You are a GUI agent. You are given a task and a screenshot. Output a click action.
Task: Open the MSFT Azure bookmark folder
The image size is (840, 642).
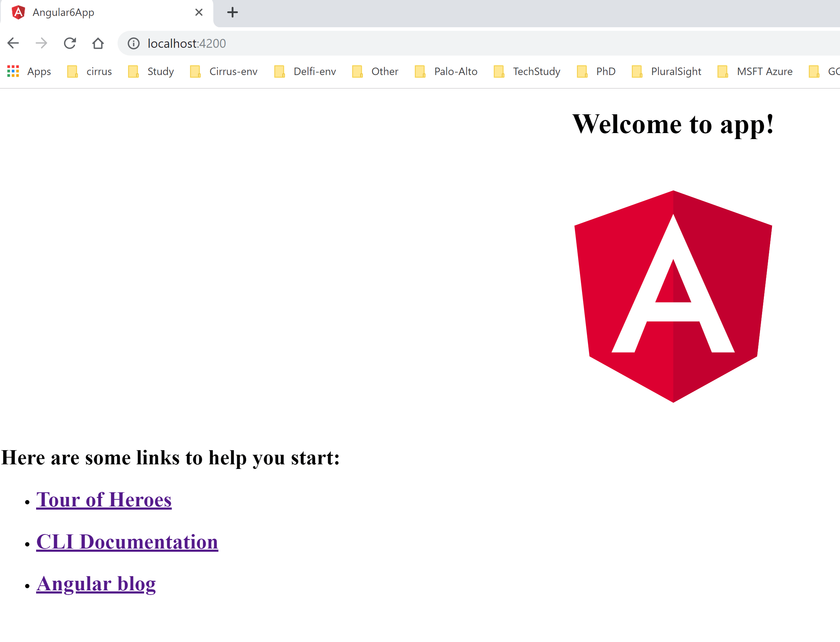755,71
